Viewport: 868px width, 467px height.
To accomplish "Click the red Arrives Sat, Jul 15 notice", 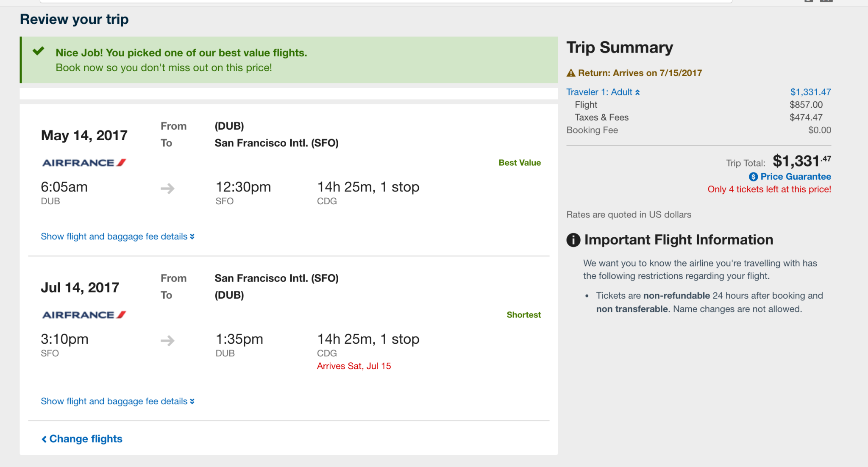I will pos(354,366).
